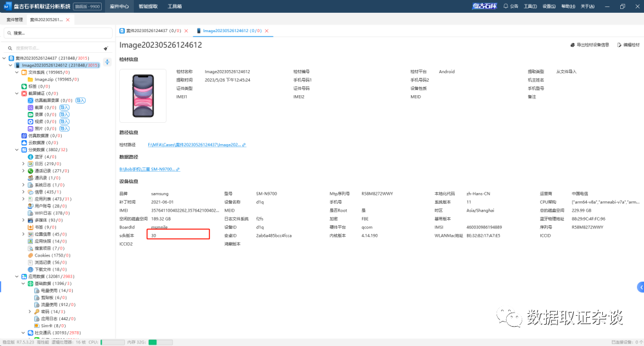Click the 照片 purple photo icon
The image size is (644, 346).
click(x=30, y=129)
